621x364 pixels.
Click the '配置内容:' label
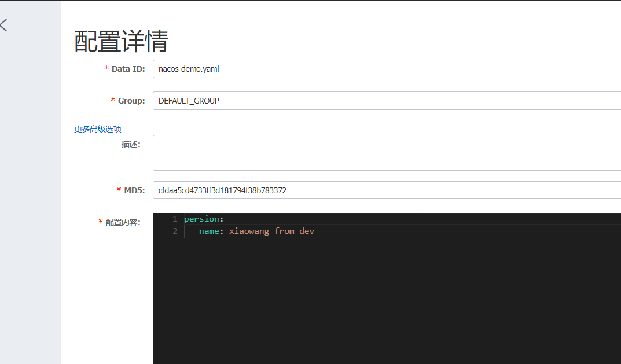click(x=123, y=222)
